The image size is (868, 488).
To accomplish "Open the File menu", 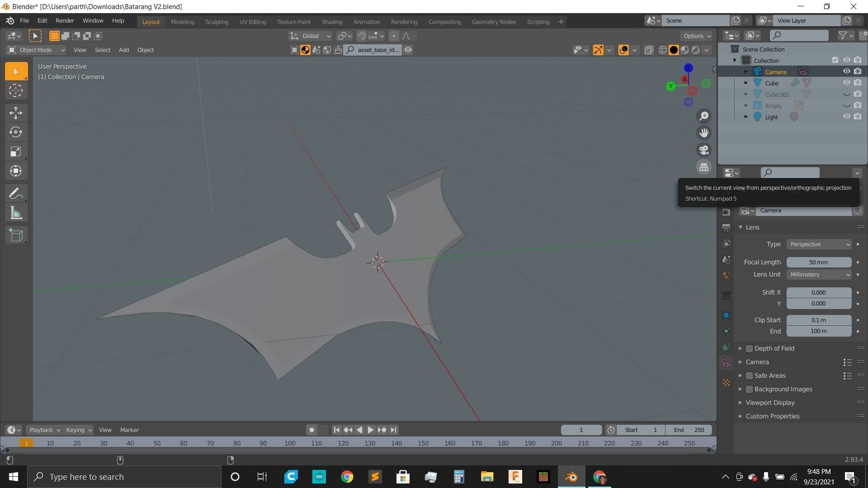I will (24, 21).
